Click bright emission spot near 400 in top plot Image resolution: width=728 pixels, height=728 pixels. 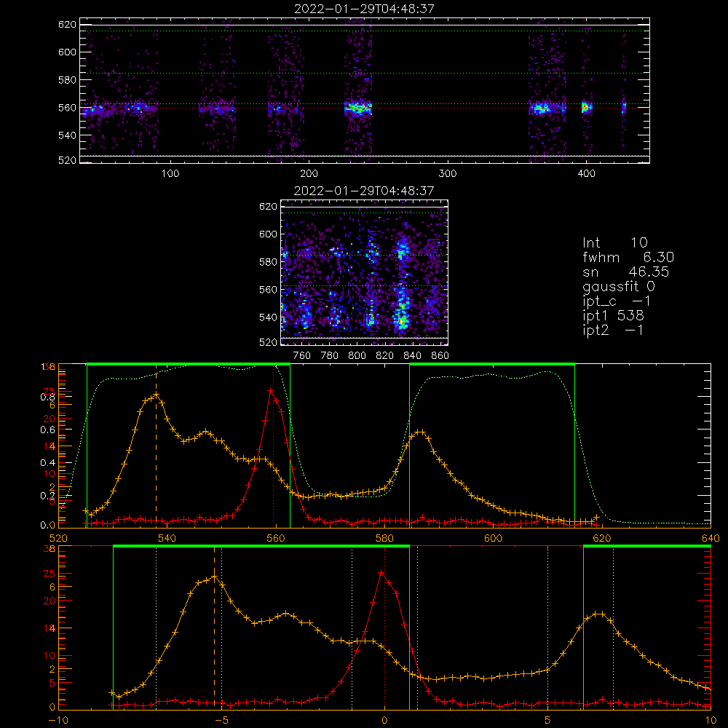(586, 107)
